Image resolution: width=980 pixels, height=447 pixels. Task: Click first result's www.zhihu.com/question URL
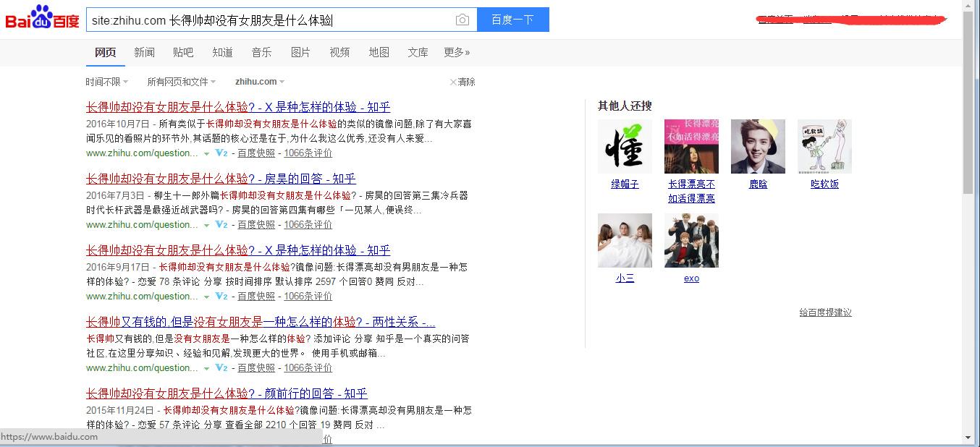pyautogui.click(x=142, y=153)
